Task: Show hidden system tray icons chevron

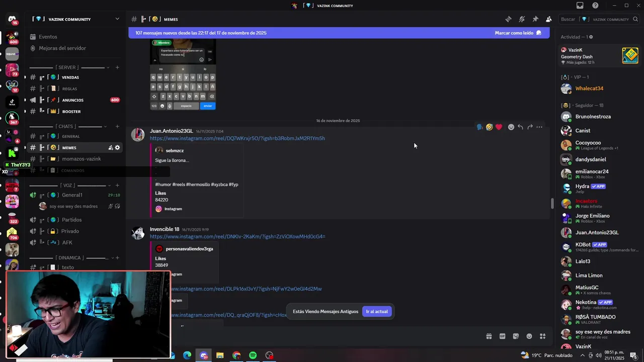Action: [x=583, y=355]
